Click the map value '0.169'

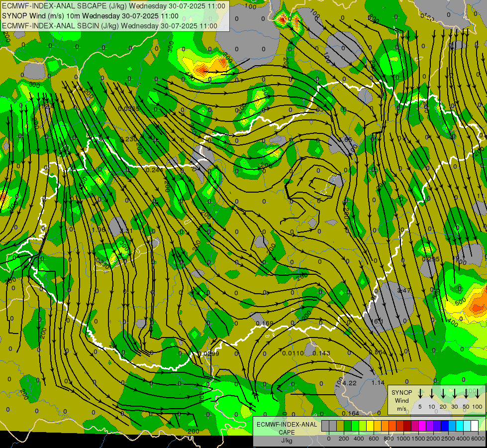point(265,324)
